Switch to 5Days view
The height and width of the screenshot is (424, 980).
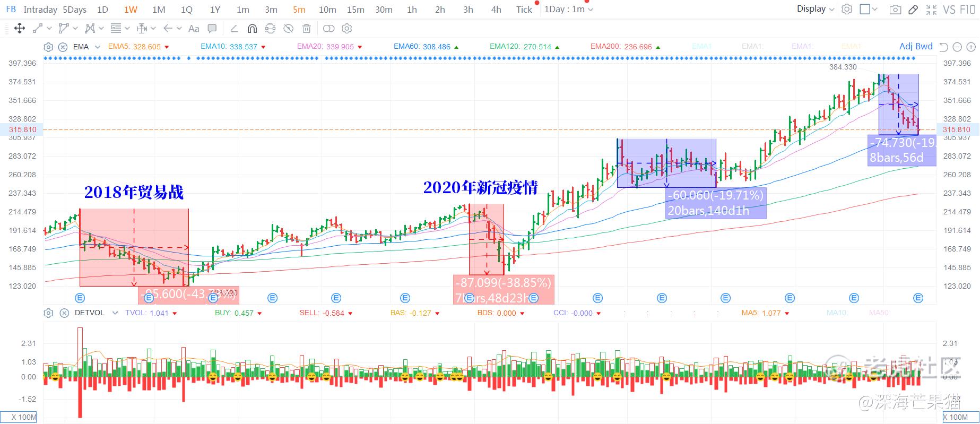pyautogui.click(x=74, y=10)
